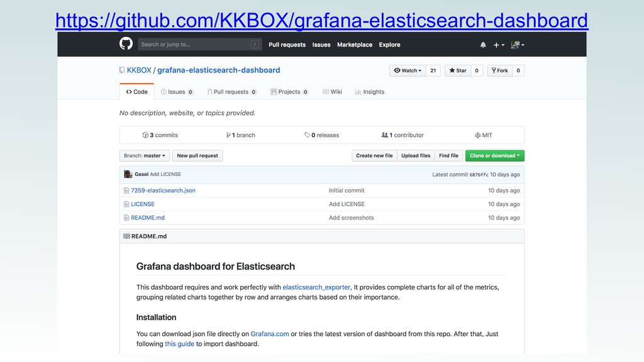
Task: Click Find file button
Action: 448,156
